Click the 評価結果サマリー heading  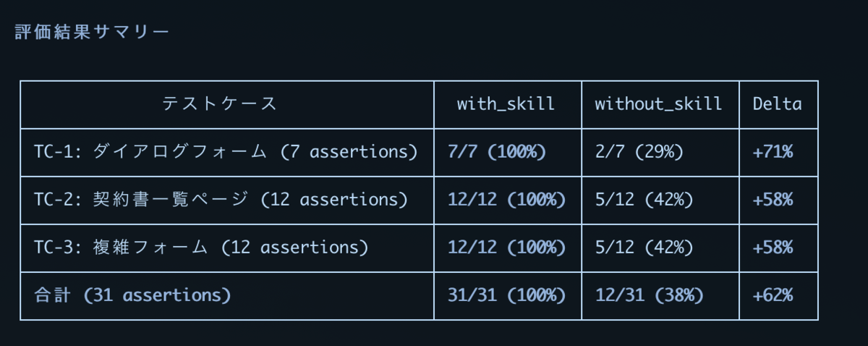pos(92,33)
